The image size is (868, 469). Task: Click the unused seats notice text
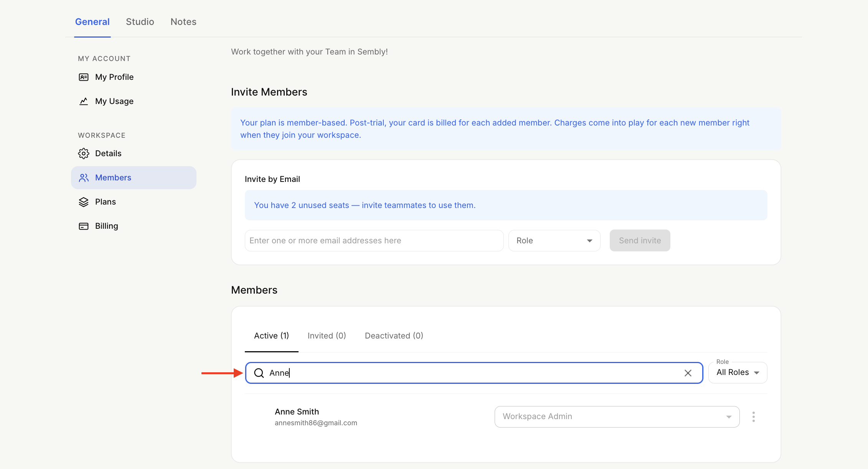pos(365,205)
